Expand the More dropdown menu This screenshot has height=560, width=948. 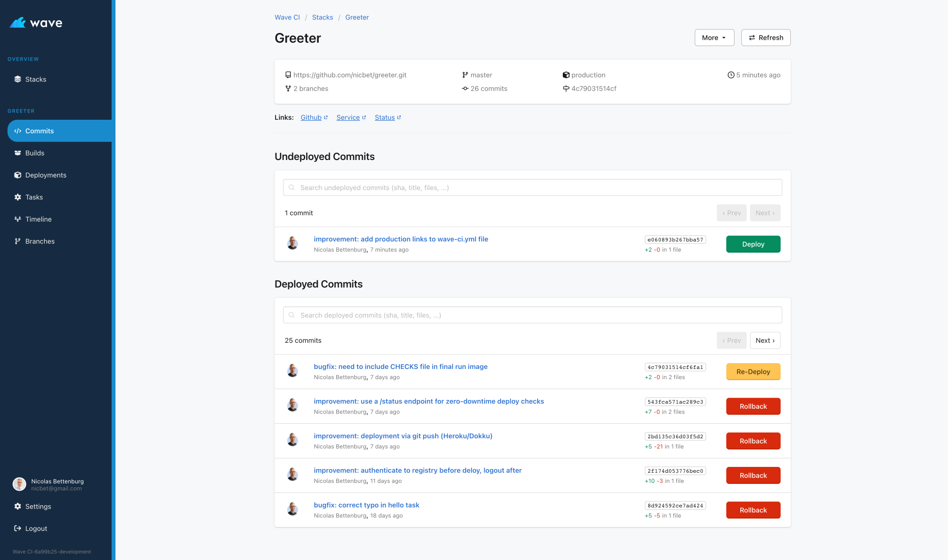click(714, 38)
